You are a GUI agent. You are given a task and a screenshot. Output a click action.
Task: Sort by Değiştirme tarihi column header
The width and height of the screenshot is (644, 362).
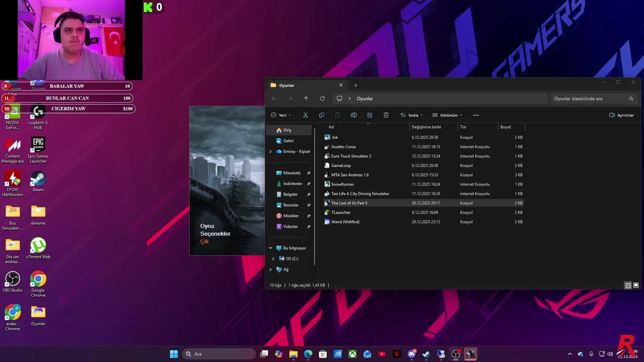point(427,127)
